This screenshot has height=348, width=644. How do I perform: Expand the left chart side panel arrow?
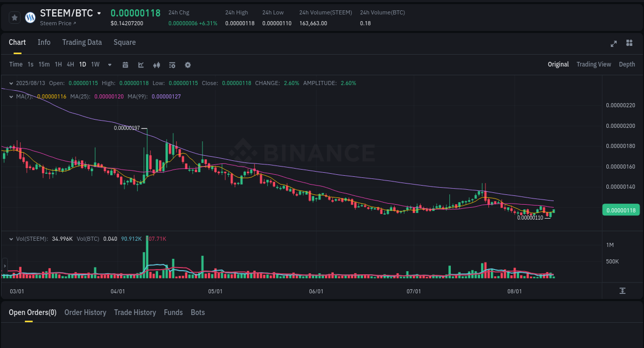pos(4,266)
